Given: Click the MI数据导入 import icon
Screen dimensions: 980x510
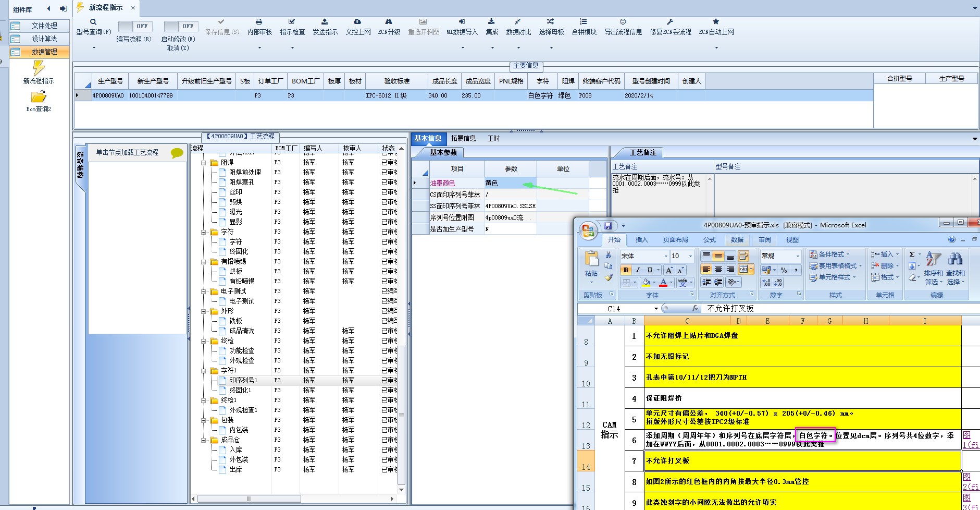Looking at the screenshot, I should [462, 22].
